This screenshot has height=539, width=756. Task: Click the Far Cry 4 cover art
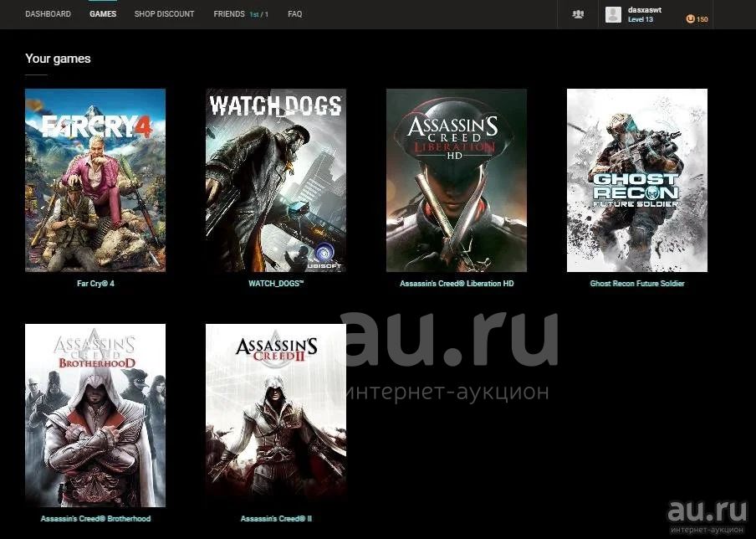(95, 180)
